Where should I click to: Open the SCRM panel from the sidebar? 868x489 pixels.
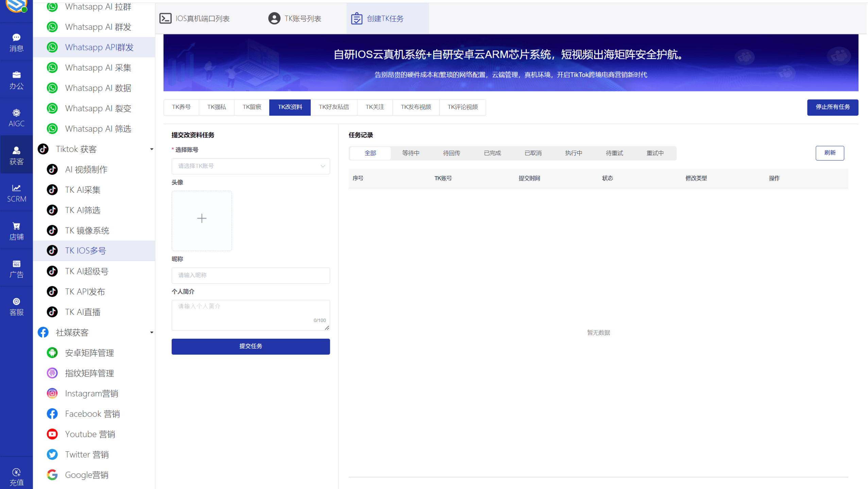pyautogui.click(x=16, y=193)
